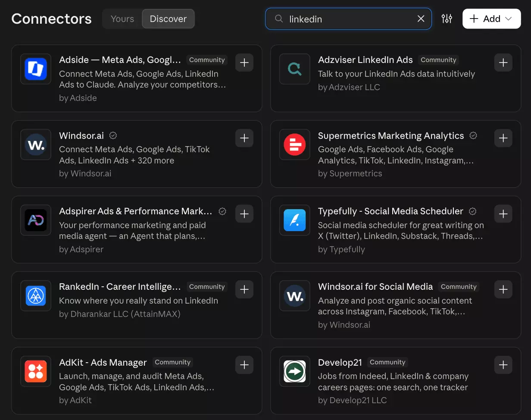Click the Connectors page heading
The width and height of the screenshot is (531, 420).
click(51, 19)
